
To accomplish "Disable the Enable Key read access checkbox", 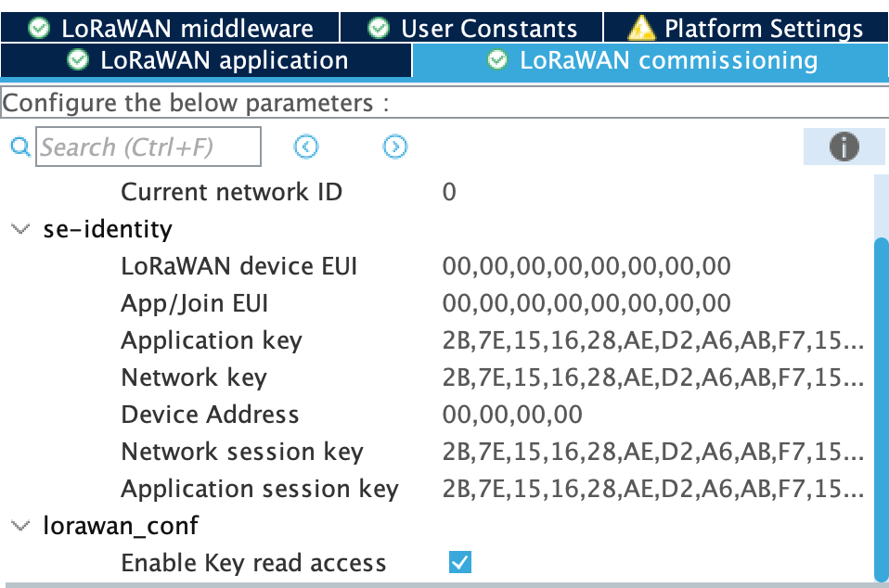I will (x=459, y=562).
